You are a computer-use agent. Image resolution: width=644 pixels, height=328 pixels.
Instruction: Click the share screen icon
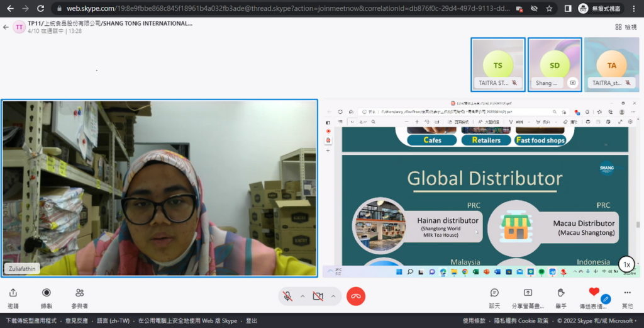(x=528, y=293)
